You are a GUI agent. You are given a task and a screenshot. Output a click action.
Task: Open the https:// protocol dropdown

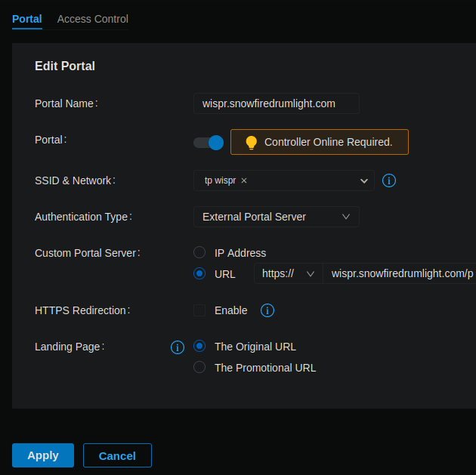pyautogui.click(x=288, y=273)
